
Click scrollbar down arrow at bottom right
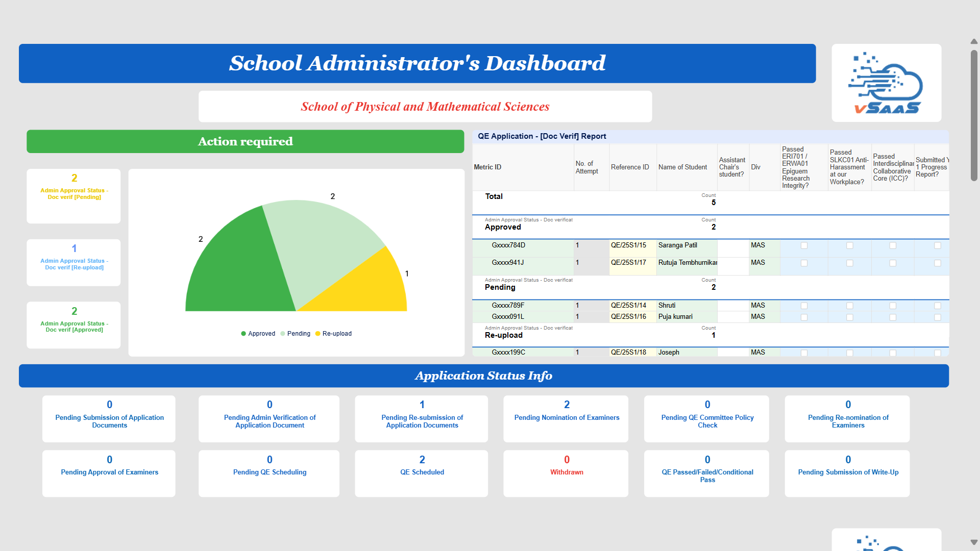coord(974,542)
